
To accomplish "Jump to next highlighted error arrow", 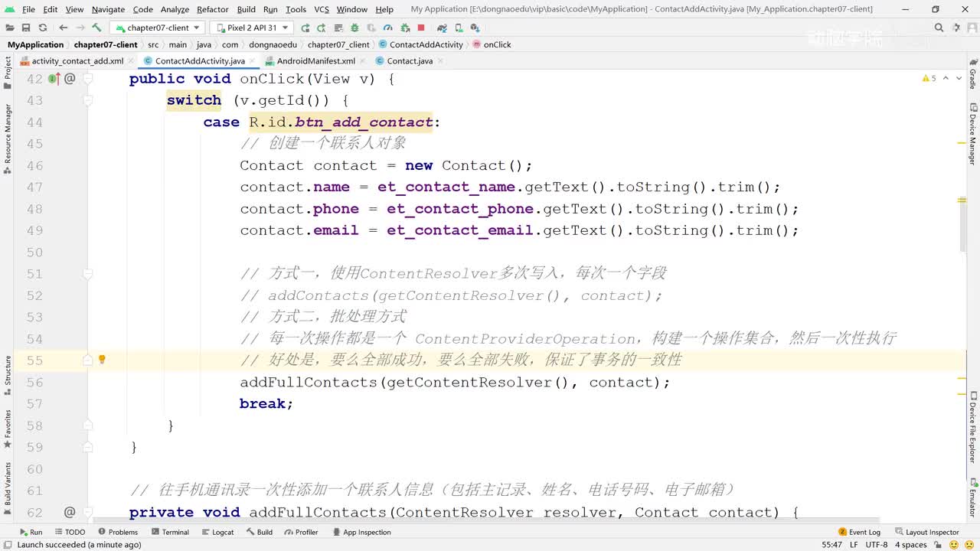I will tap(959, 78).
